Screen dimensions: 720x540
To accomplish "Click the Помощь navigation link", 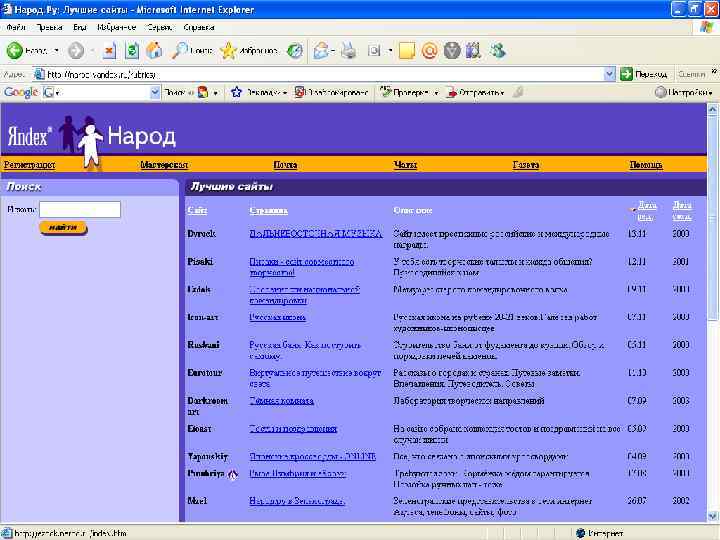I will (x=646, y=164).
